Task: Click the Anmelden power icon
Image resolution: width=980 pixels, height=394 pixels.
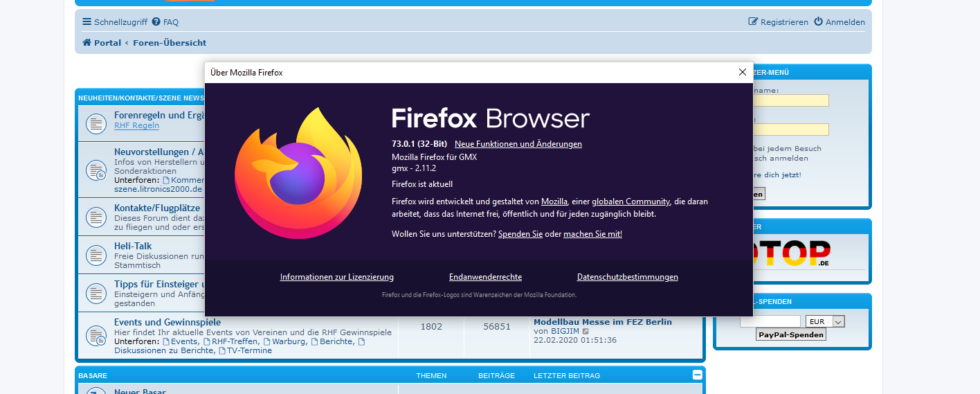Action: coord(818,22)
